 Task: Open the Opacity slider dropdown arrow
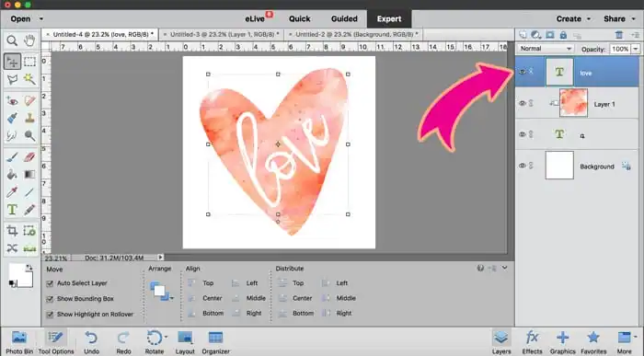636,49
